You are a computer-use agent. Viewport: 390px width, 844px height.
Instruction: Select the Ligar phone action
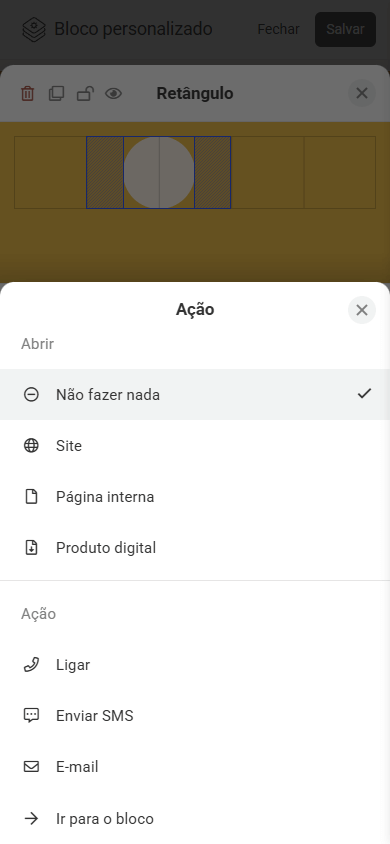pyautogui.click(x=195, y=665)
